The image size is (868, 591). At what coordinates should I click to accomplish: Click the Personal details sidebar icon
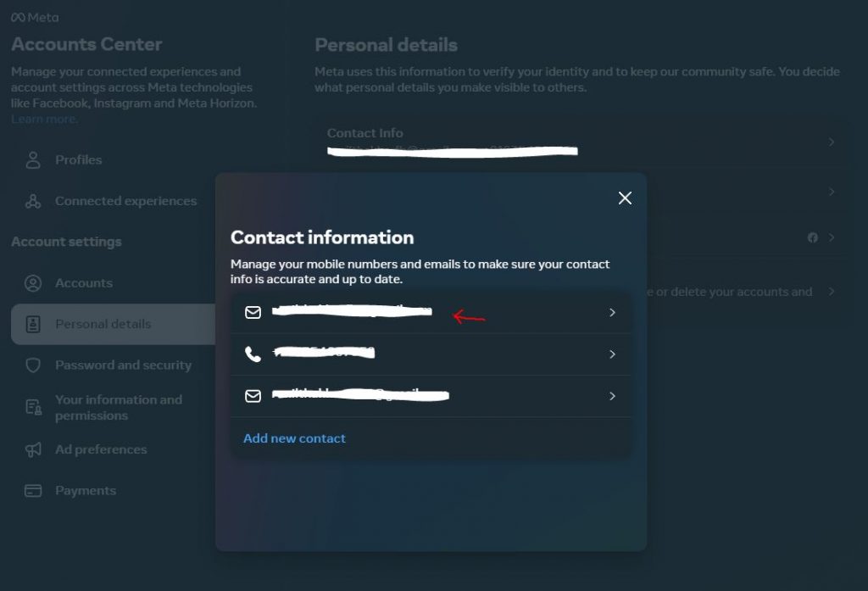point(33,324)
